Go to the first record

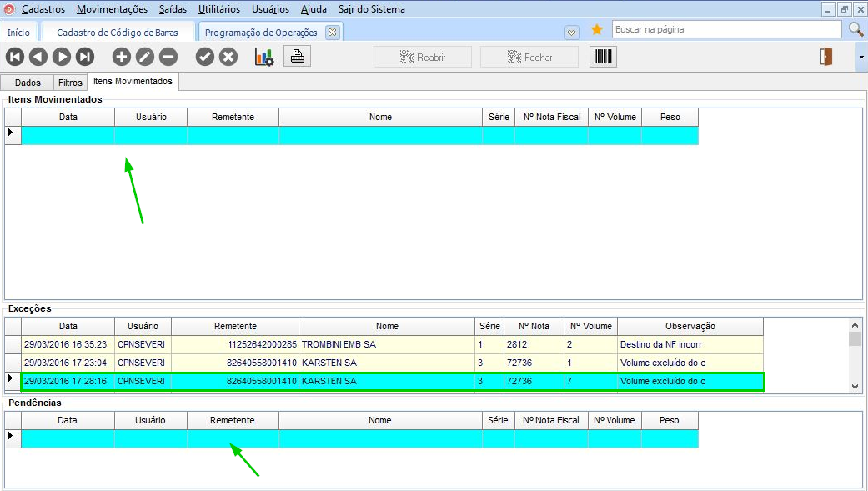(15, 57)
